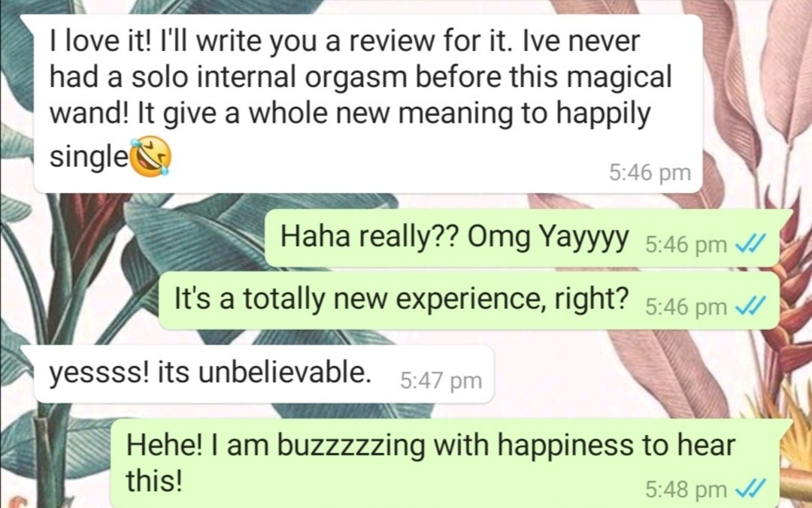Click the 5:47 pm timestamp
The image size is (812, 508).
(441, 381)
